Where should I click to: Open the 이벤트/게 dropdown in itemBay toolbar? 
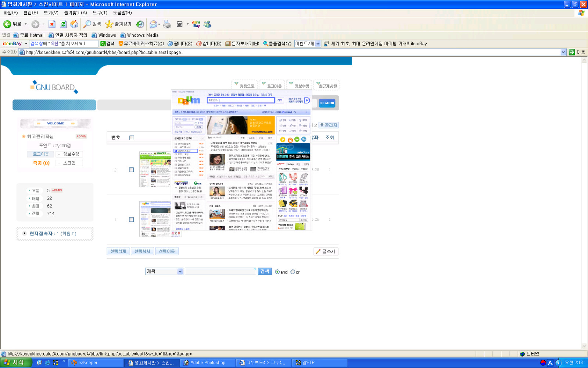point(318,44)
